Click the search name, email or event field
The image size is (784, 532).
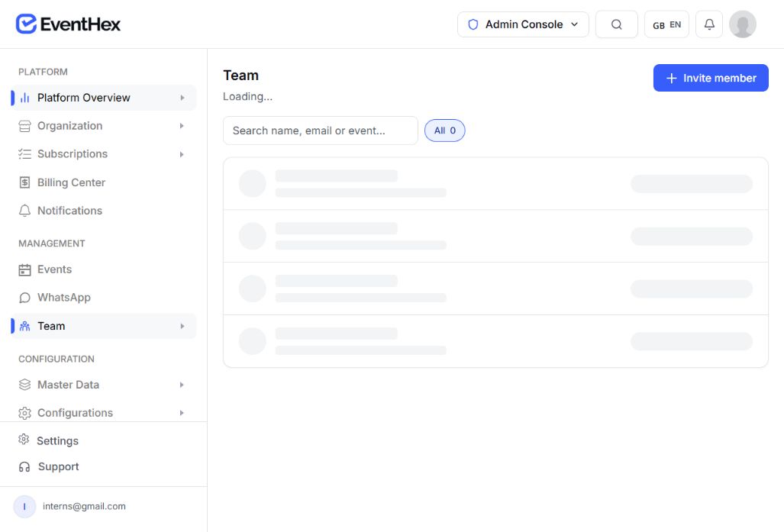pos(321,131)
